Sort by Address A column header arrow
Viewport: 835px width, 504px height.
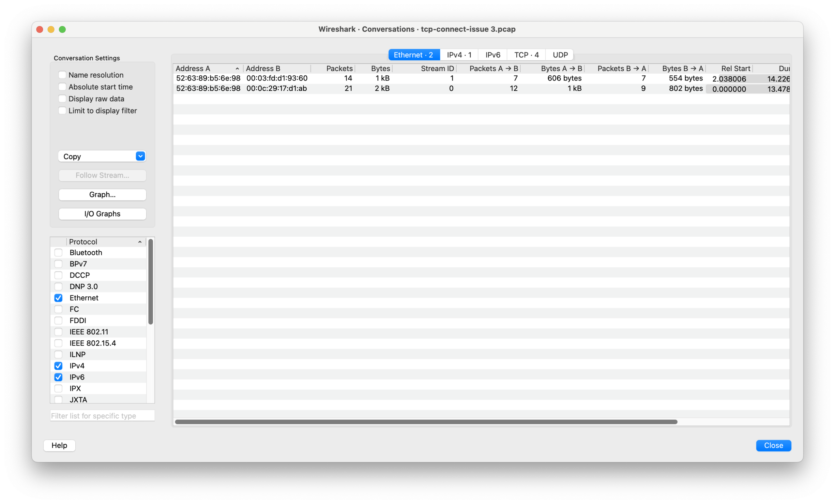pos(237,69)
